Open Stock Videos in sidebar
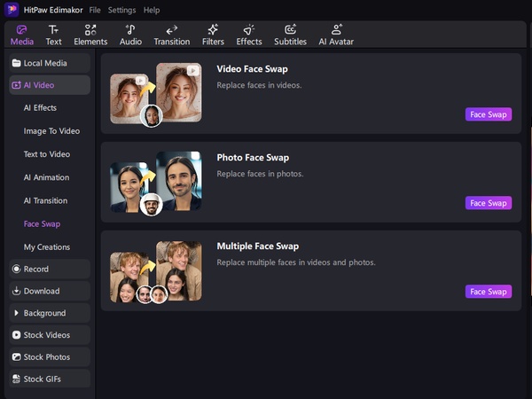The image size is (532, 399). (50, 335)
